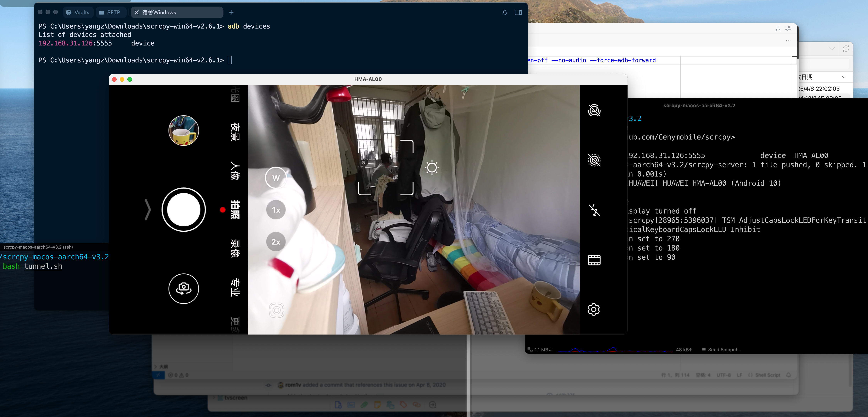Click the brightness sun exposure icon
The height and width of the screenshot is (417, 868).
coord(432,168)
